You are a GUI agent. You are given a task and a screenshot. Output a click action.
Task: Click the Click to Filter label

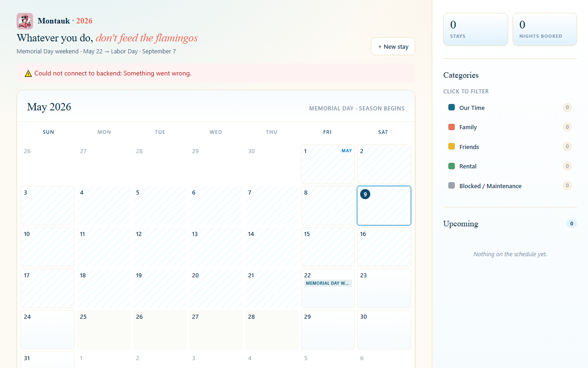466,91
